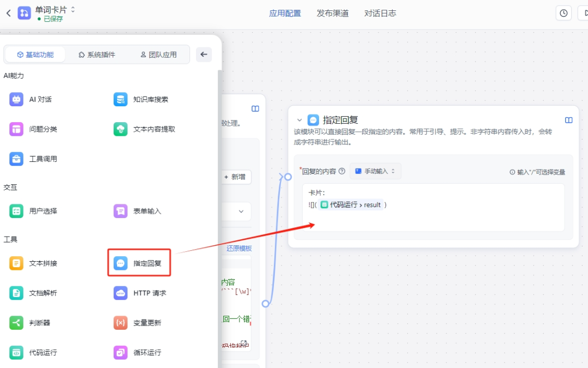Click the AI能力 section heading
Screen dimensions: 588x368
(x=14, y=75)
